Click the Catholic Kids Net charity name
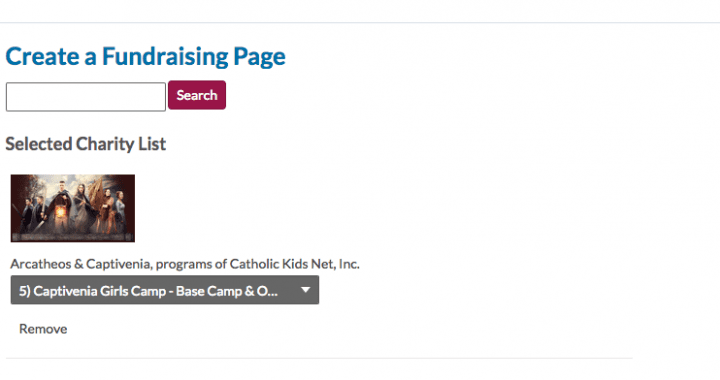The image size is (720, 380). tap(185, 264)
